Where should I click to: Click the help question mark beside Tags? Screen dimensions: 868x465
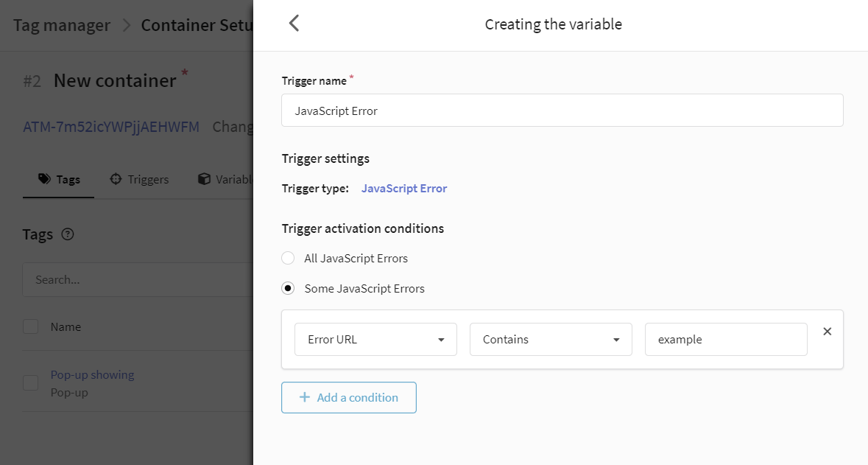pyautogui.click(x=68, y=234)
